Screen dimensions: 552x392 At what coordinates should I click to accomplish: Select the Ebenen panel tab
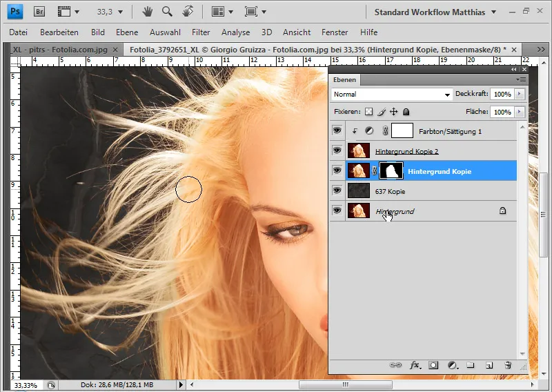pyautogui.click(x=344, y=80)
